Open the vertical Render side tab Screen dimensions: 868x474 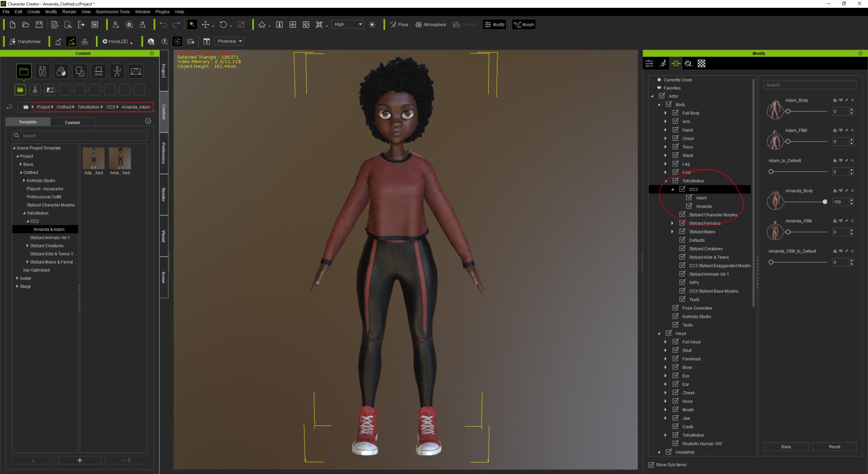[x=164, y=195]
